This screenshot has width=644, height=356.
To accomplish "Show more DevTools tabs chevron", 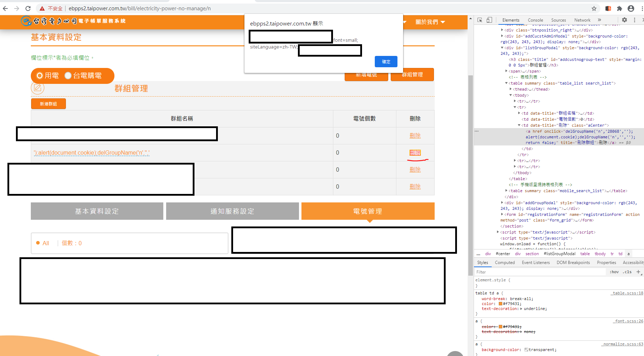I will pyautogui.click(x=599, y=20).
